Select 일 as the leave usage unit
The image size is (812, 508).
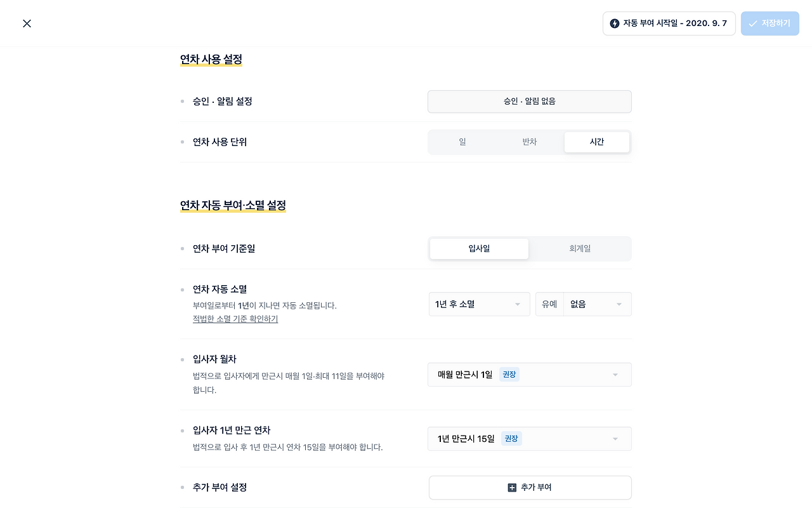click(x=462, y=142)
